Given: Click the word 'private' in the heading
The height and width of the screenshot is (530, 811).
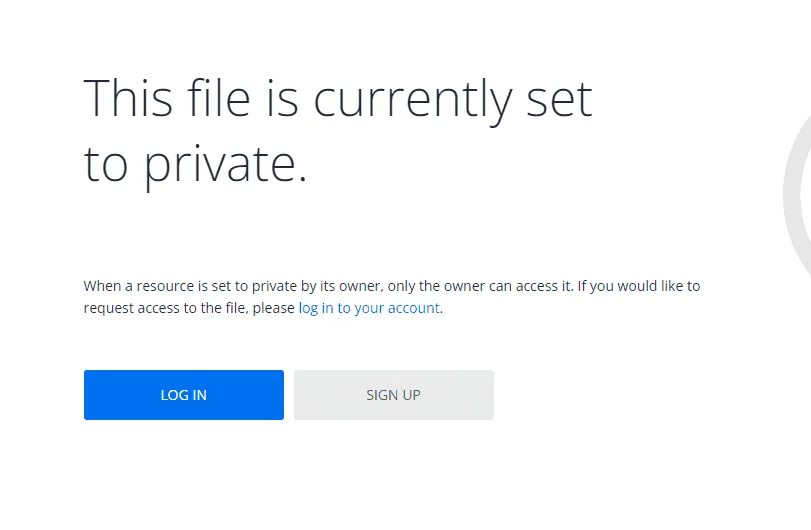Looking at the screenshot, I should point(220,164).
